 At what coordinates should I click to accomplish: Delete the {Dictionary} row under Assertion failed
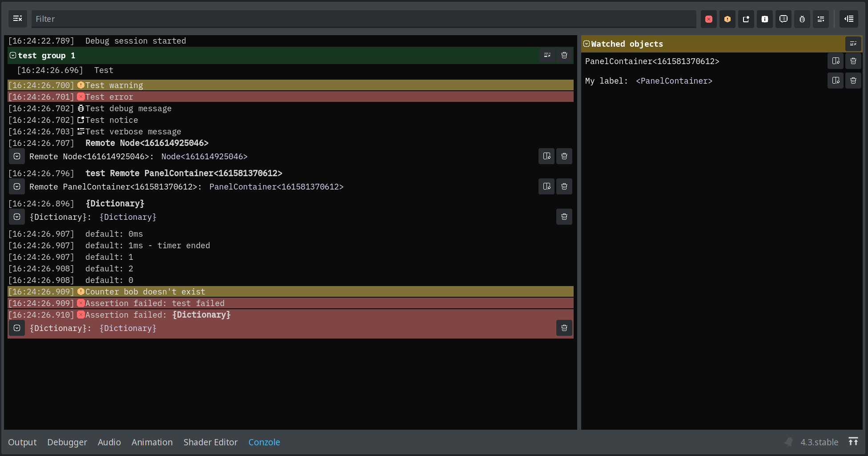pos(564,328)
